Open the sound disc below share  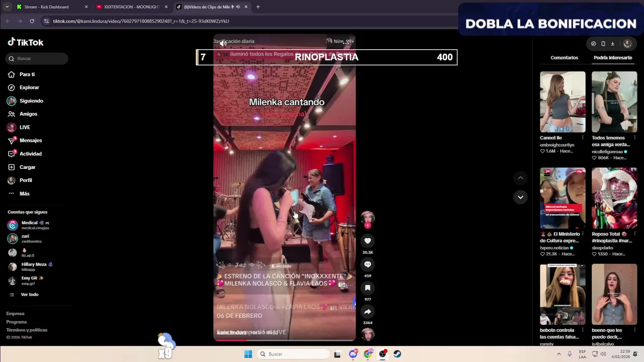click(368, 334)
